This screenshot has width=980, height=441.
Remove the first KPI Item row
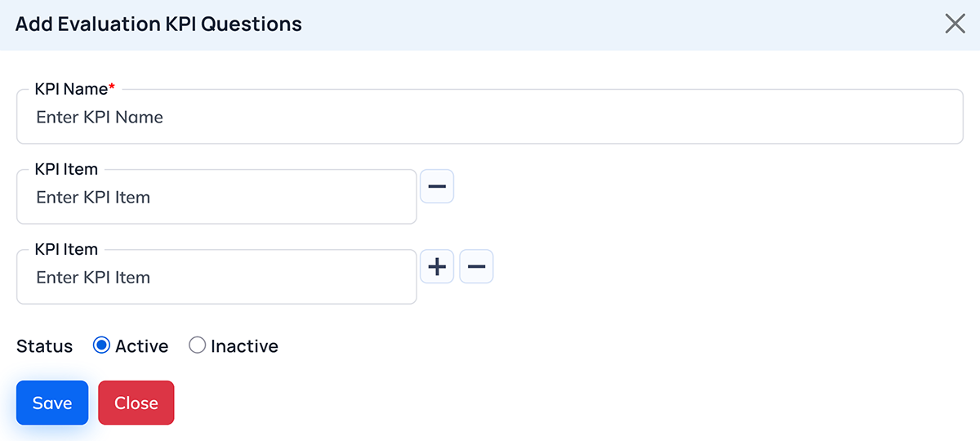[437, 186]
